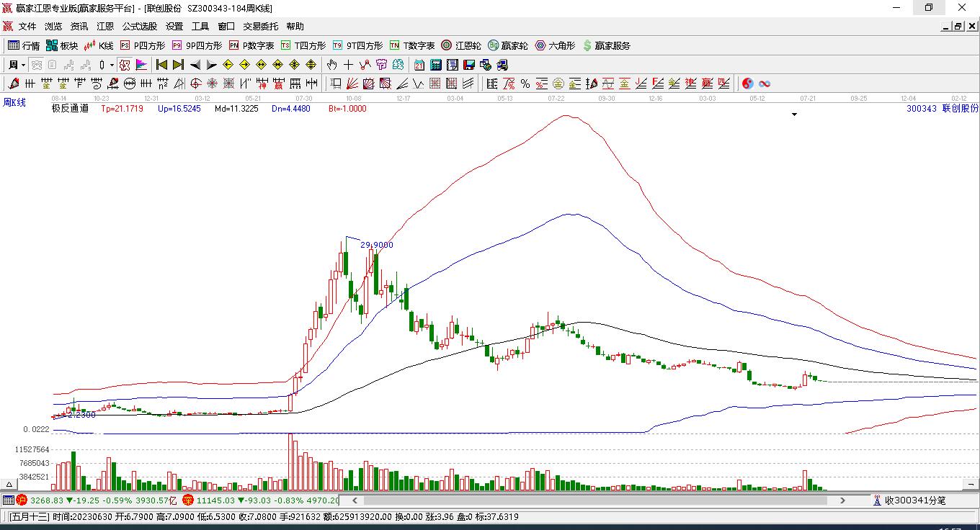The width and height of the screenshot is (980, 530).
Task: Click the volume pane up-arrow expander
Action: [x=10, y=485]
